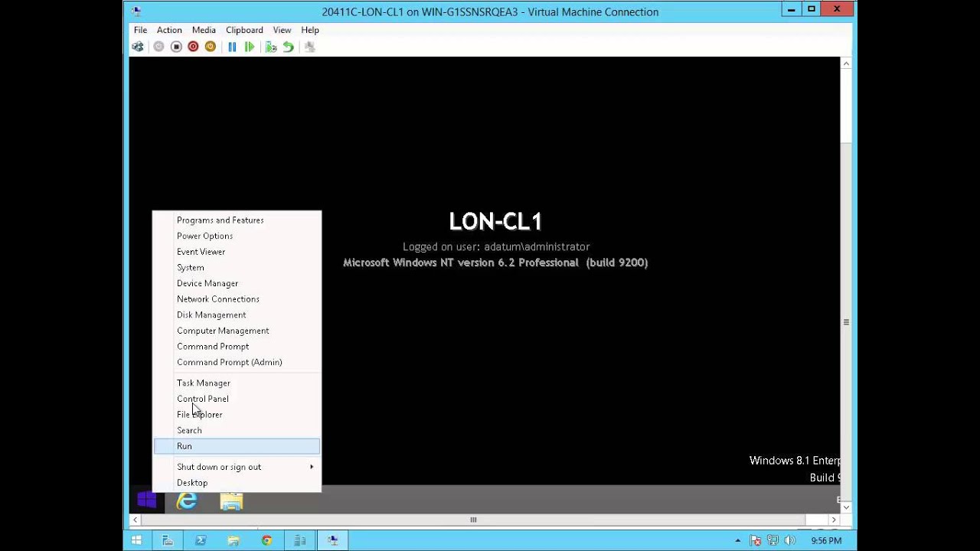Open the View menu
The height and width of the screenshot is (551, 980).
tap(282, 30)
